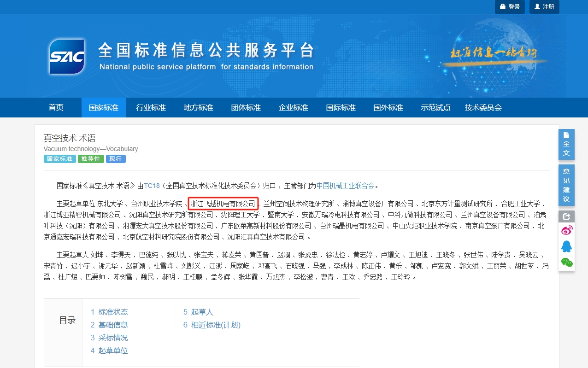
Task: Select the 团体标准 navigation item
Action: pyautogui.click(x=246, y=108)
